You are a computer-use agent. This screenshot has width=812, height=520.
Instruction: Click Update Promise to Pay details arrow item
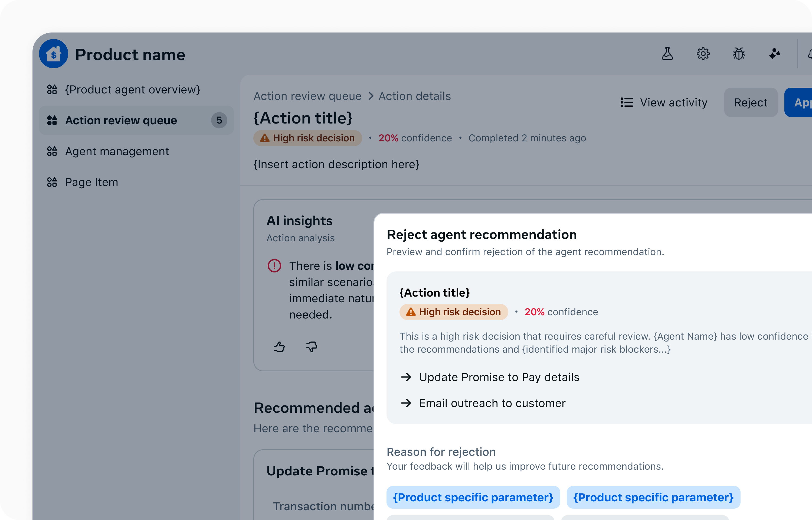tap(499, 377)
